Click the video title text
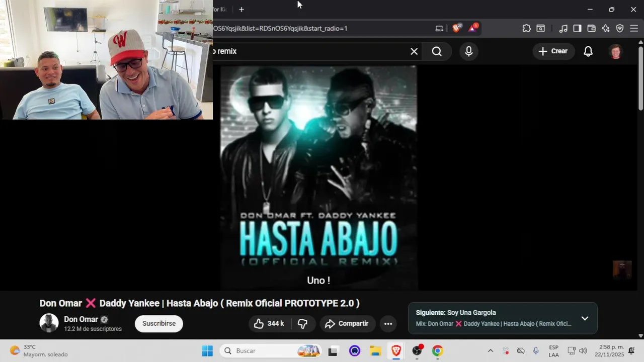This screenshot has width=644, height=362. pos(200,303)
